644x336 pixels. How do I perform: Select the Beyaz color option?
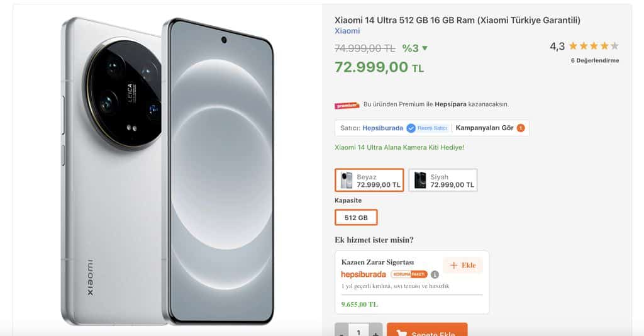pyautogui.click(x=369, y=181)
